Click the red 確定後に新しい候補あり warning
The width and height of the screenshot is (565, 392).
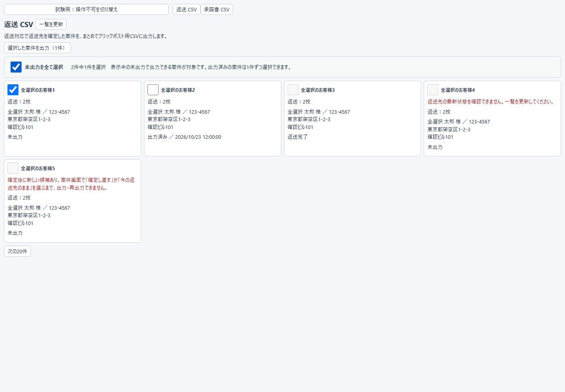pos(71,184)
